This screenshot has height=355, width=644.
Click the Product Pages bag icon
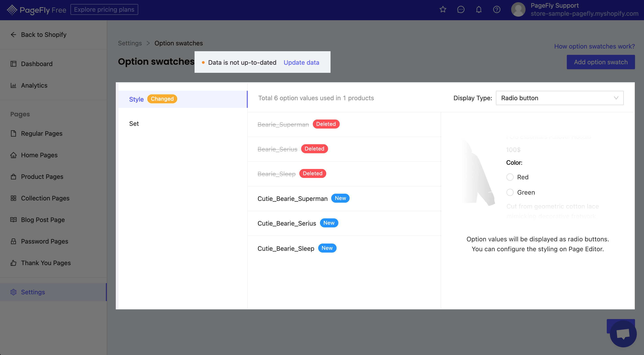coord(13,177)
